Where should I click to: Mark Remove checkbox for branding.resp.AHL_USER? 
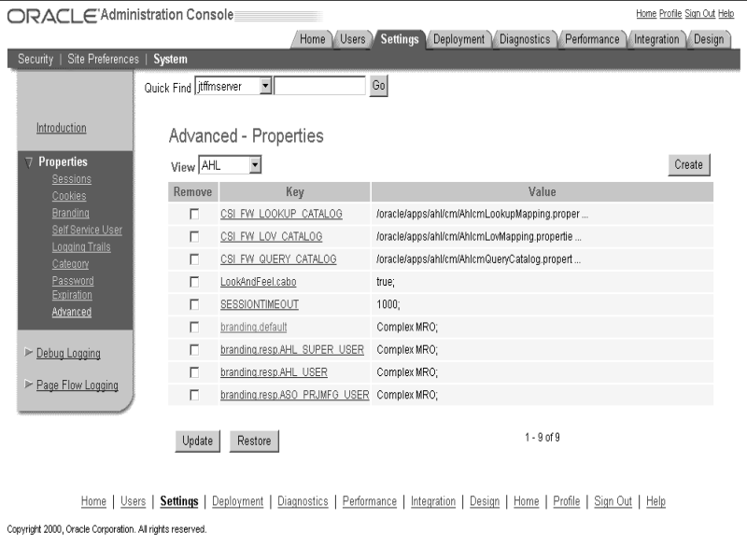point(194,372)
